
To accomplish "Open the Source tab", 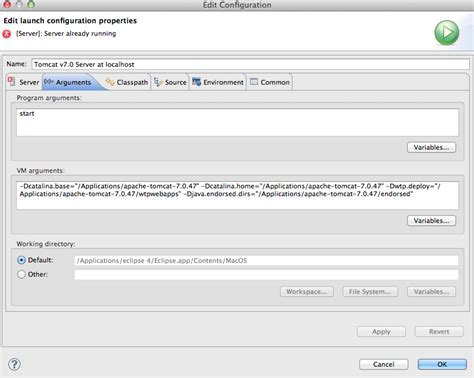I will pyautogui.click(x=170, y=82).
